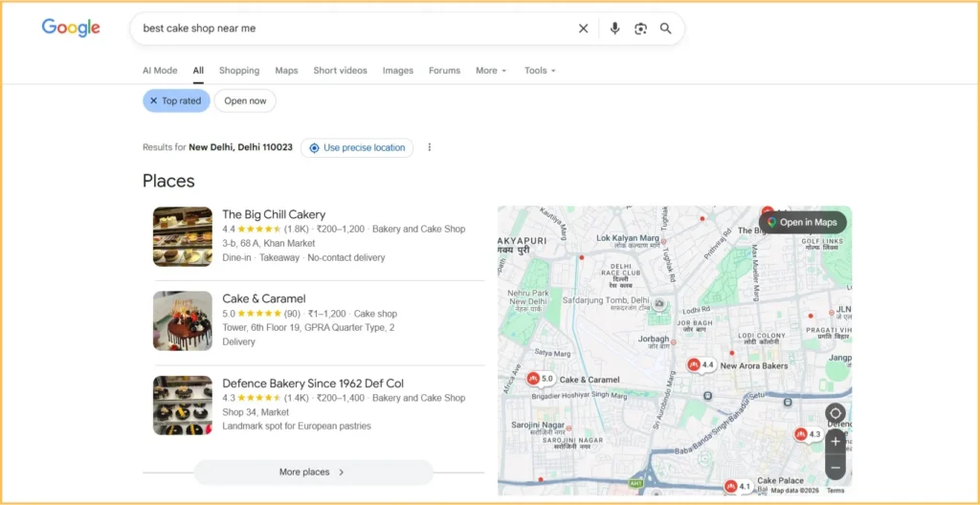Open Defence Bakery Since 1962 Def Col listing
980x505 pixels.
(313, 384)
